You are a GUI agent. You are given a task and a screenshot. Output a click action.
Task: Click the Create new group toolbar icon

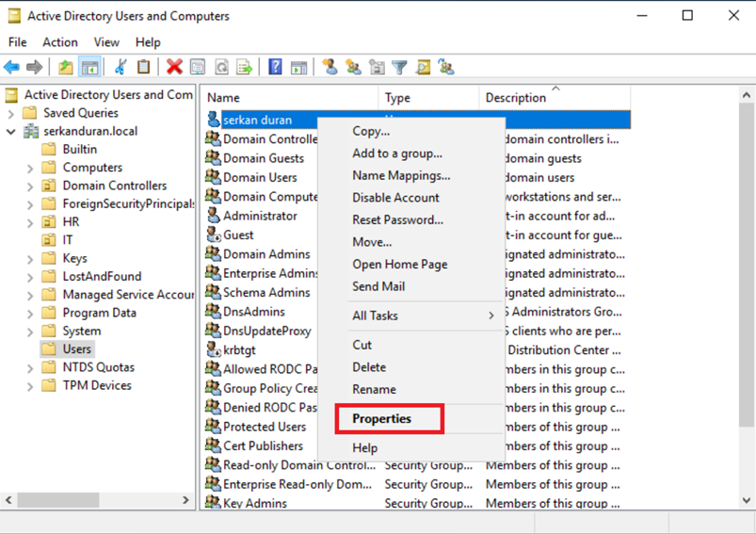[x=353, y=67]
